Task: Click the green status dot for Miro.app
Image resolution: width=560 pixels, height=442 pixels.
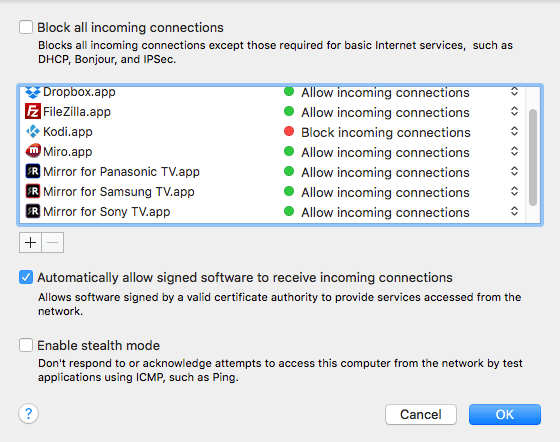Action: (x=289, y=151)
